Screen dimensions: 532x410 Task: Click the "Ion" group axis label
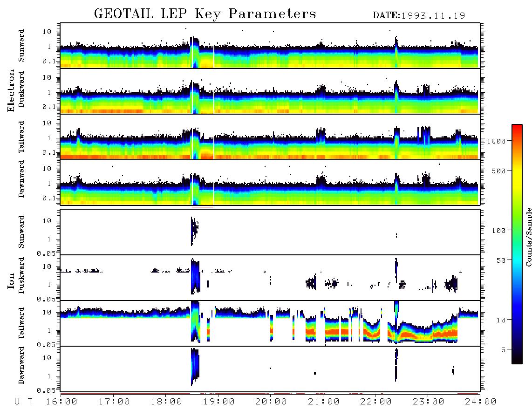(11, 280)
